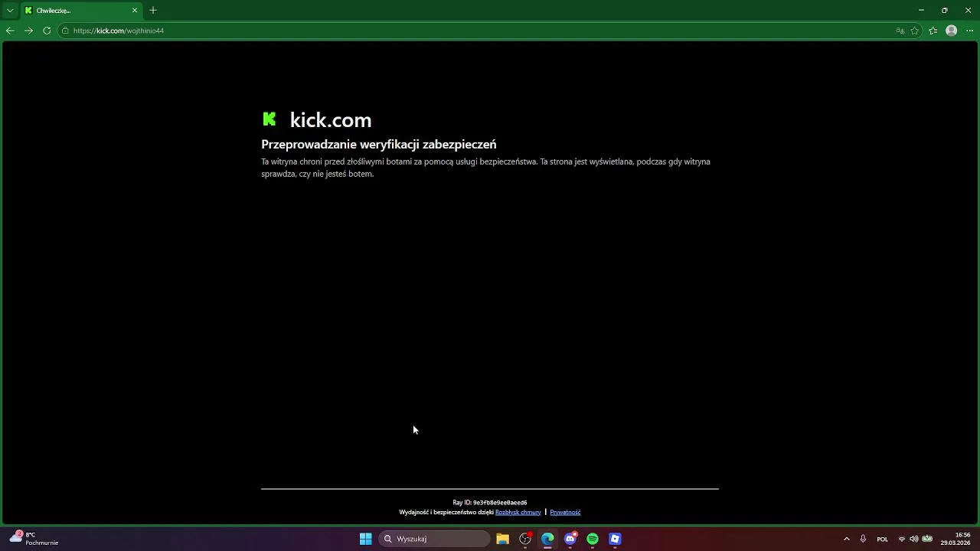Image resolution: width=980 pixels, height=551 pixels.
Task: Open the Wi-Fi network tray icon
Action: [902, 539]
